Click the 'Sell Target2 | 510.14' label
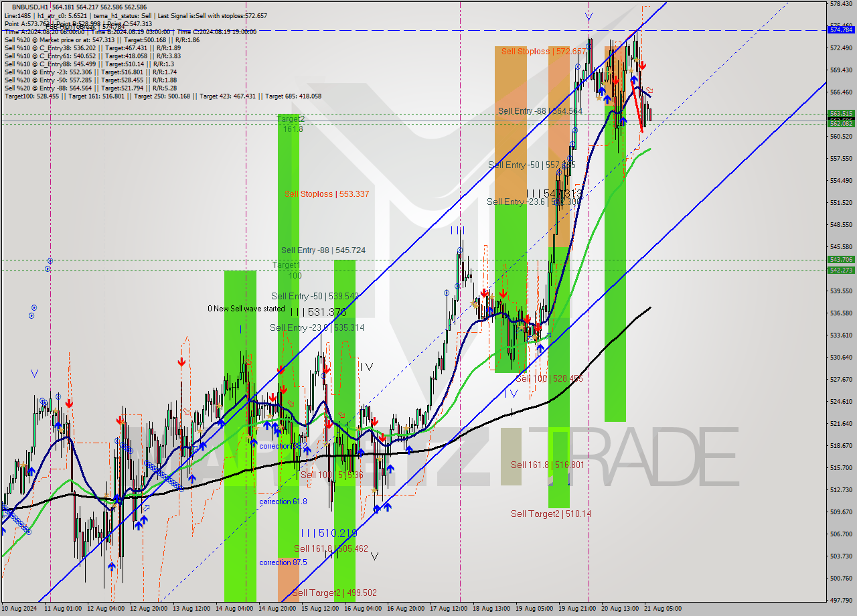This screenshot has height=616, width=857. (x=551, y=514)
